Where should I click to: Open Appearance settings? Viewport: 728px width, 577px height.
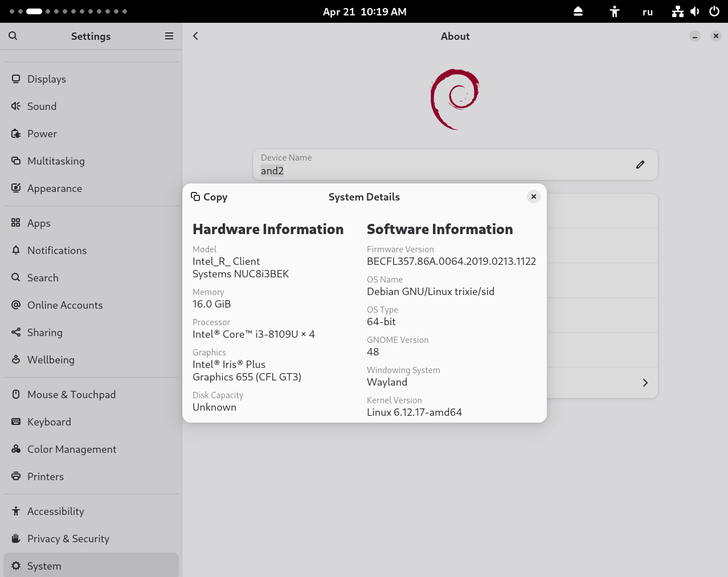(91, 189)
